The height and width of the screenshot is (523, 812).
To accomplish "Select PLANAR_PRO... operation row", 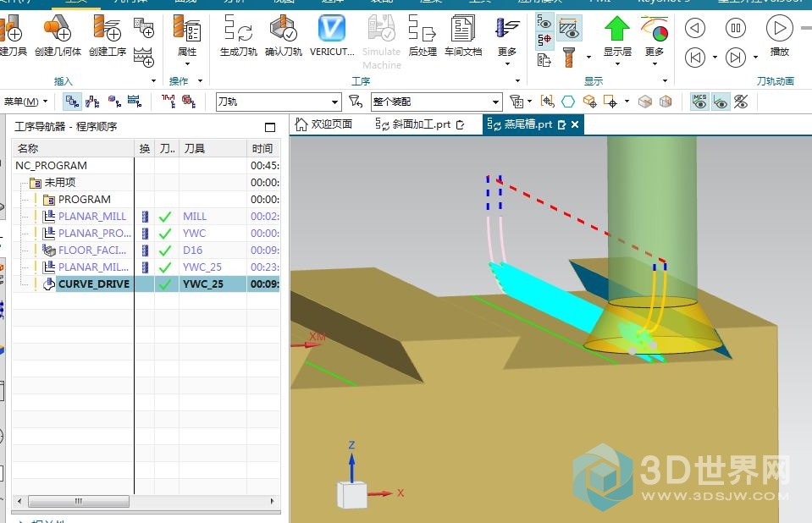I will point(146,234).
